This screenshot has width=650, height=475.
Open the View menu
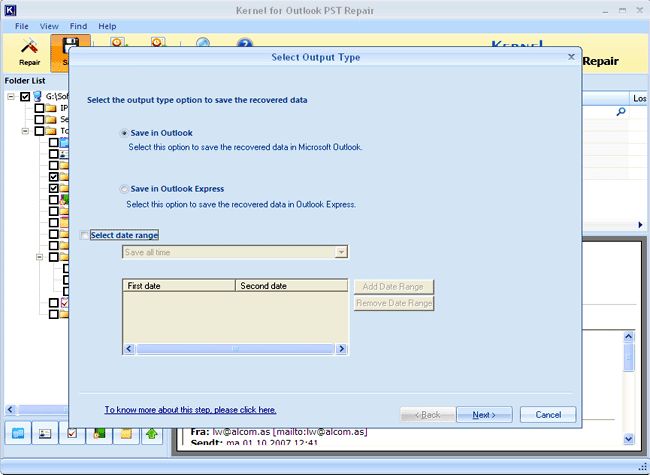coord(49,26)
